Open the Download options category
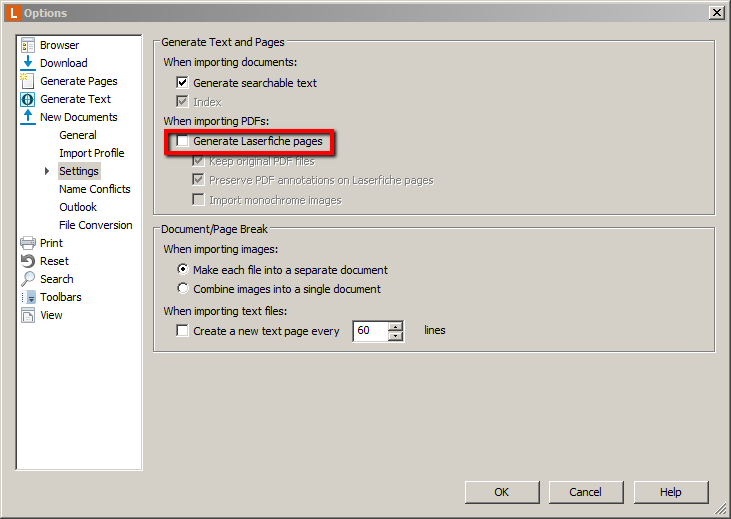This screenshot has width=731, height=519. click(x=63, y=63)
